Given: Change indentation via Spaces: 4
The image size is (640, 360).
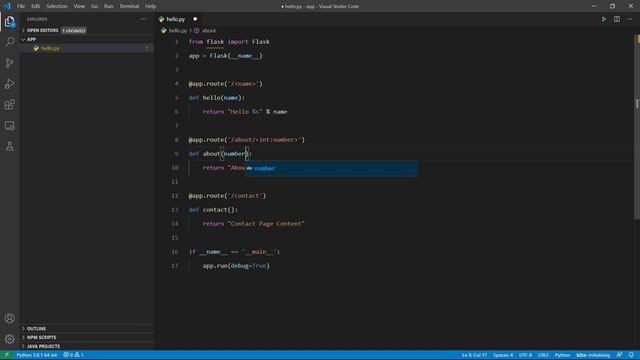Looking at the screenshot, I should tap(503, 355).
